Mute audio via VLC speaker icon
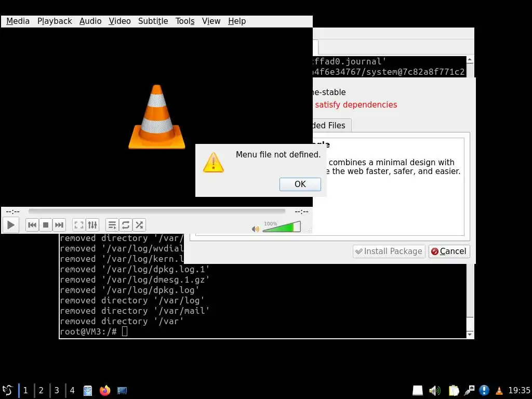The image size is (532, 399). (x=255, y=229)
